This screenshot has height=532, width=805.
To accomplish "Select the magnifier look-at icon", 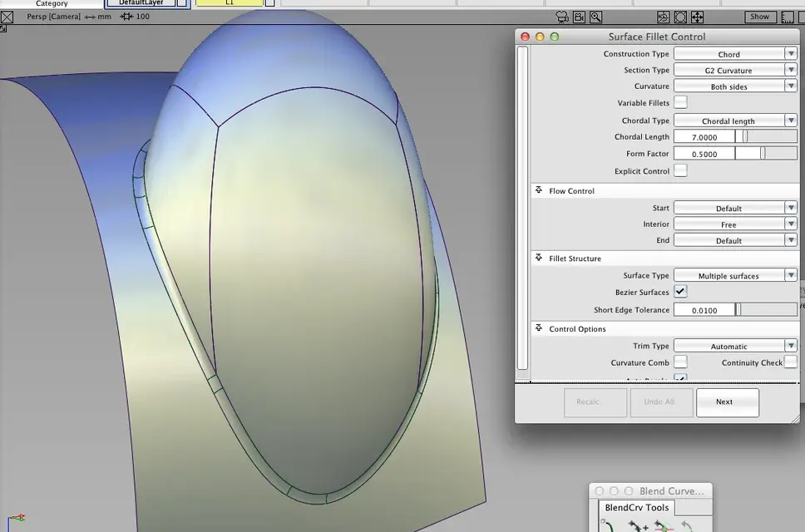I will (595, 17).
